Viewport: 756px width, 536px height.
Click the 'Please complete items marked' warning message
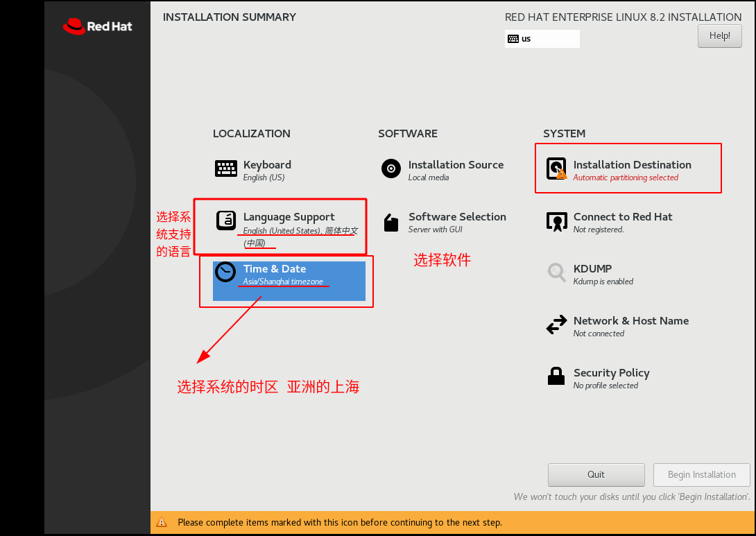click(340, 523)
